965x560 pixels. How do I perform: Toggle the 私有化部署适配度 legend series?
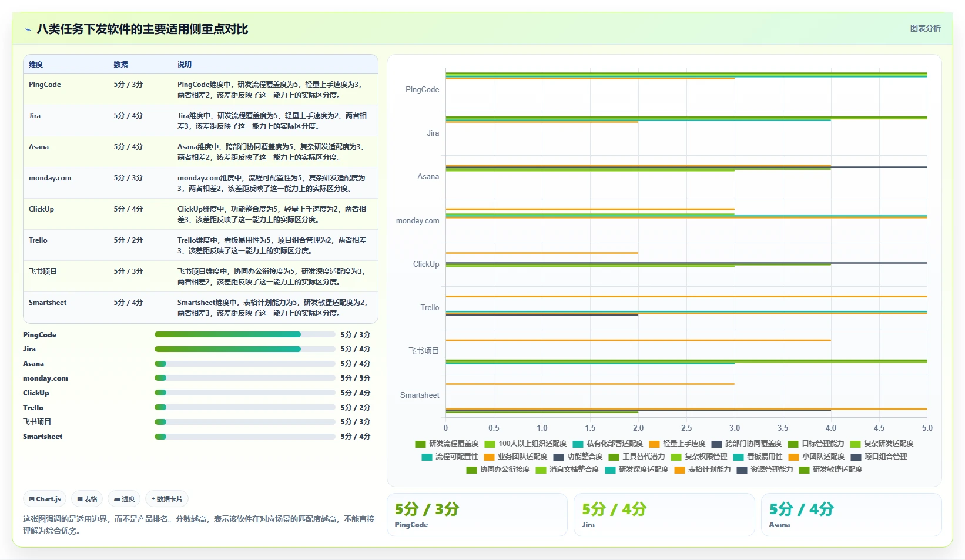pyautogui.click(x=608, y=444)
